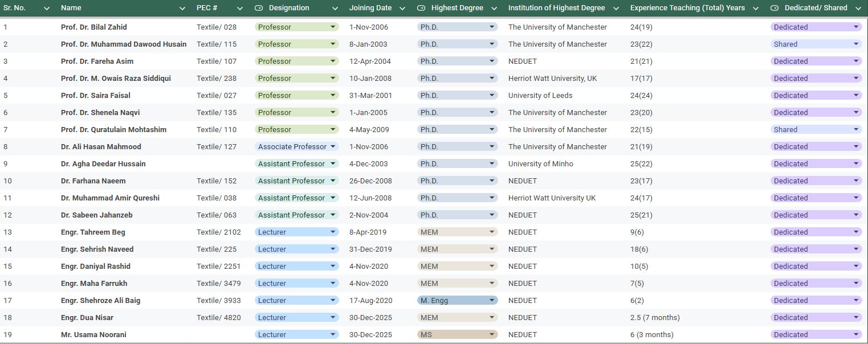Image resolution: width=868 pixels, height=344 pixels.
Task: Expand the Shared dropdown for Prof. Dr. Muhammad Dawood Husain
Action: 855,44
